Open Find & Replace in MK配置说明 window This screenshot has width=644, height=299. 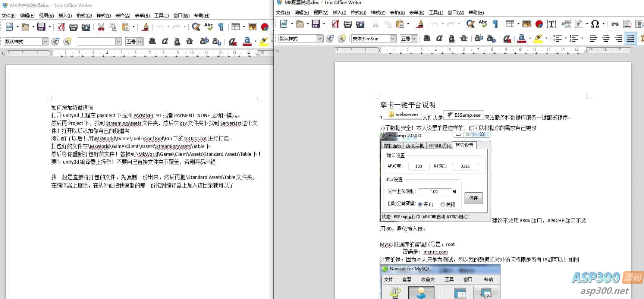[471, 24]
